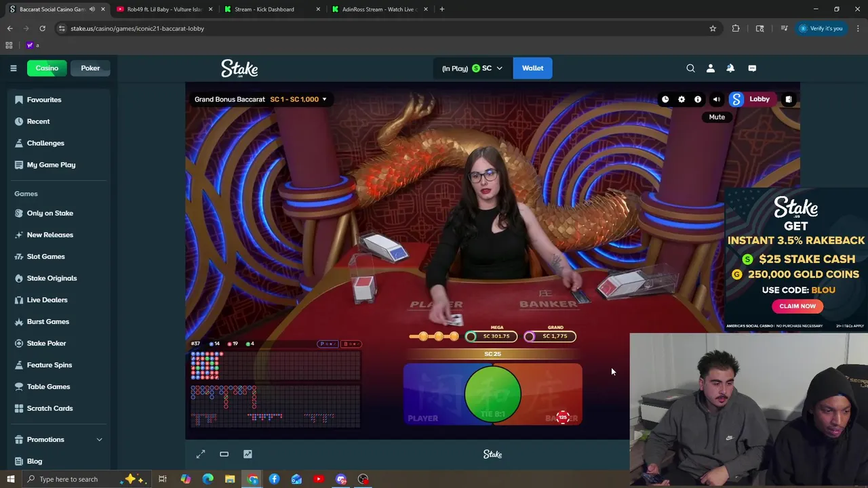Click the MEGA SC 301.75 jackpot
This screenshot has height=488, width=868.
click(492, 335)
